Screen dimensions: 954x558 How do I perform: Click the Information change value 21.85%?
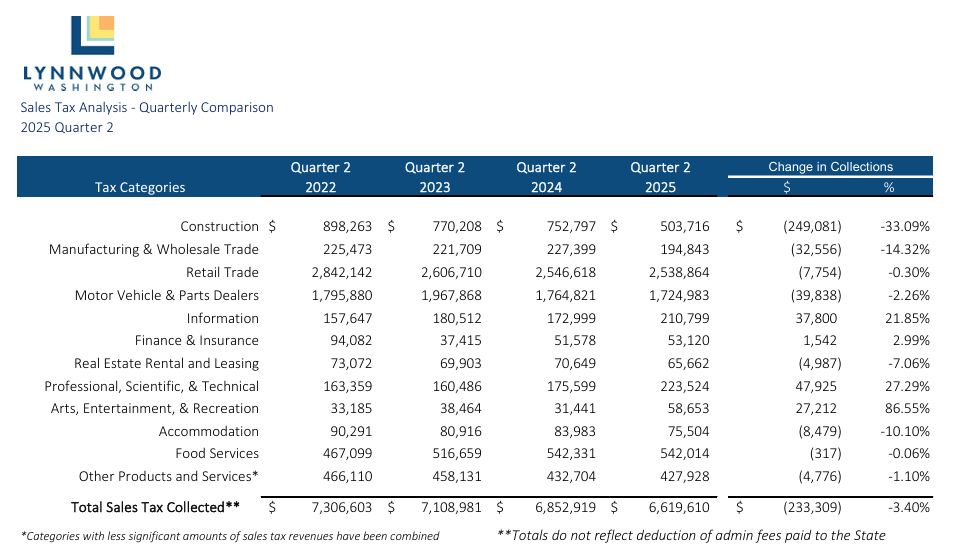905,318
